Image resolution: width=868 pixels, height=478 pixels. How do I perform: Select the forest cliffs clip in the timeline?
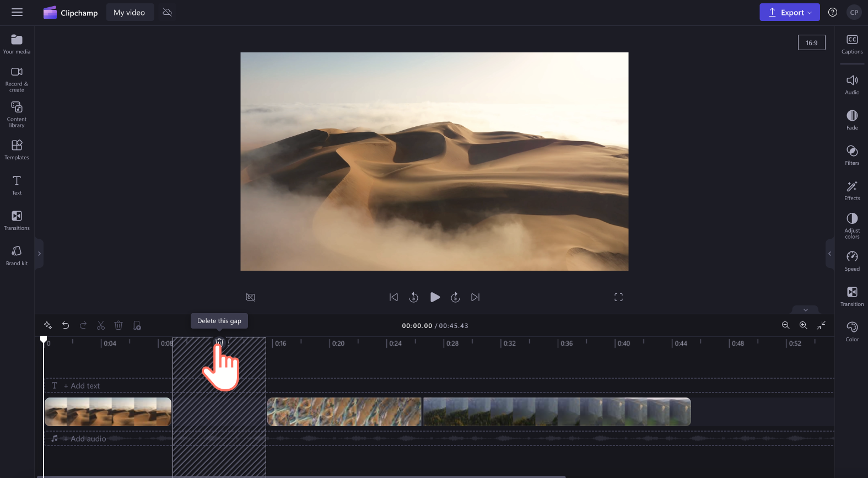(557, 412)
